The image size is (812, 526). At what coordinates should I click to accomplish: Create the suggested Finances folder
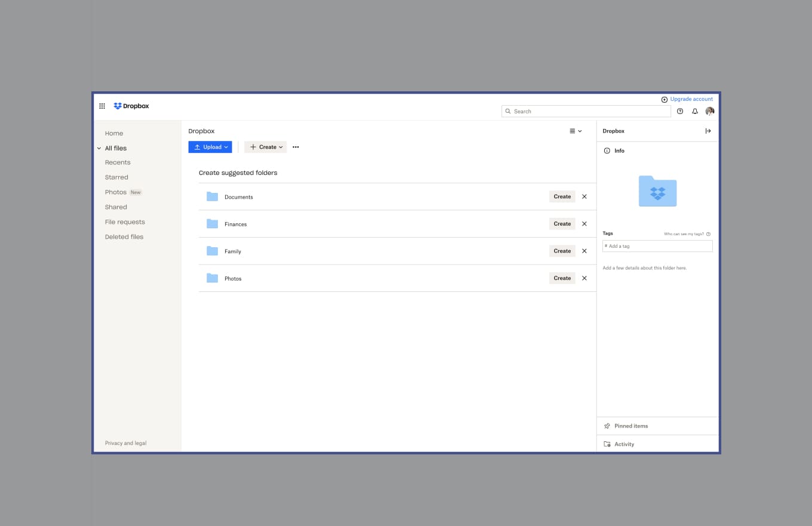(562, 224)
